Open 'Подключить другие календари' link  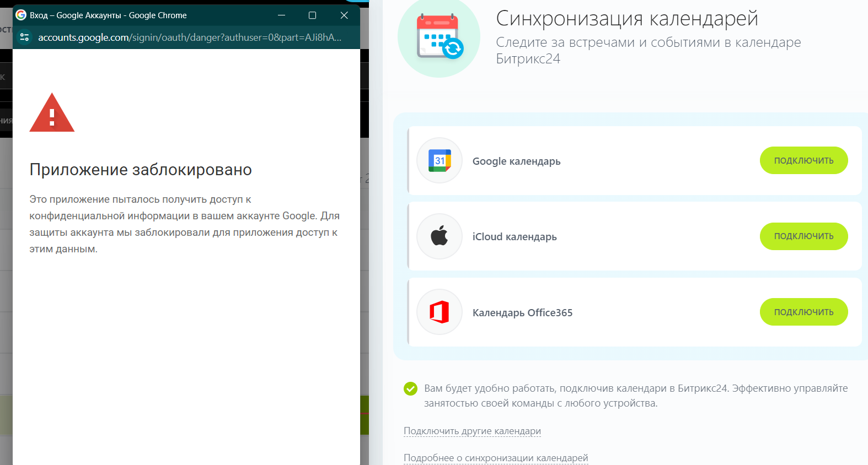(x=472, y=431)
